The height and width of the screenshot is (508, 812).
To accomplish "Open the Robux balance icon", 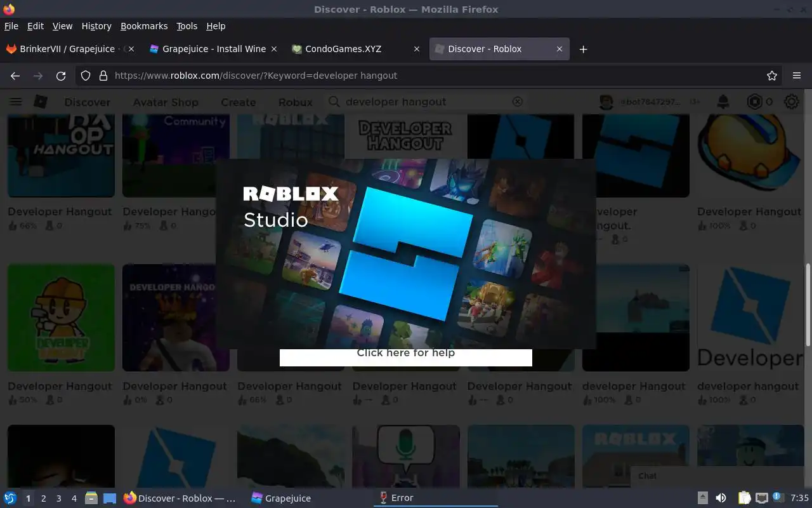I will pyautogui.click(x=754, y=102).
